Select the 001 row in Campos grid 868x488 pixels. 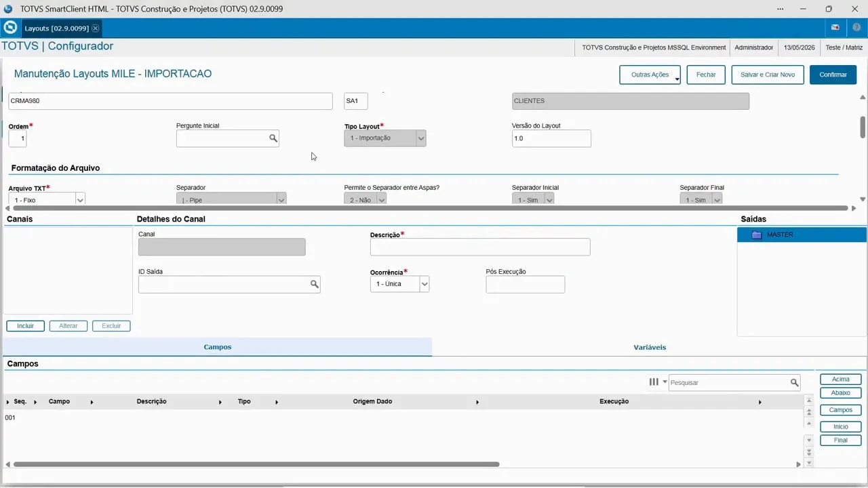click(x=403, y=418)
